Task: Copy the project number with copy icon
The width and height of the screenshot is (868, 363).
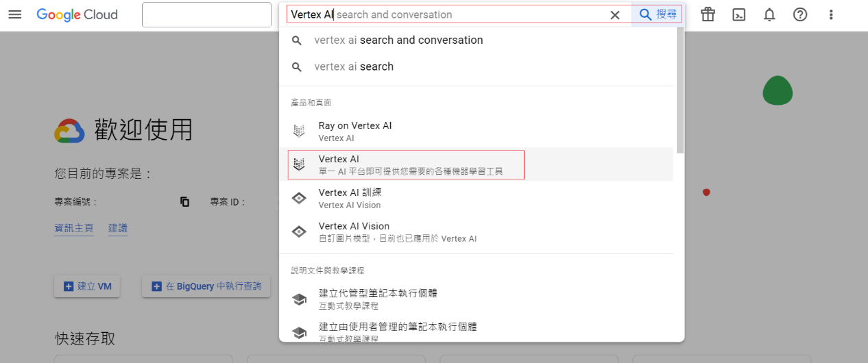Action: click(x=184, y=202)
